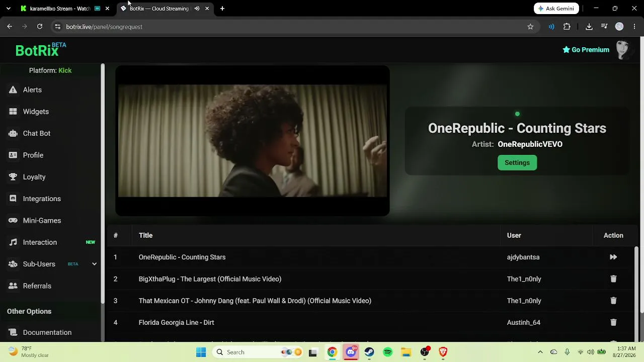This screenshot has height=362, width=644.
Task: Open Spotify from the taskbar
Action: pos(388,352)
